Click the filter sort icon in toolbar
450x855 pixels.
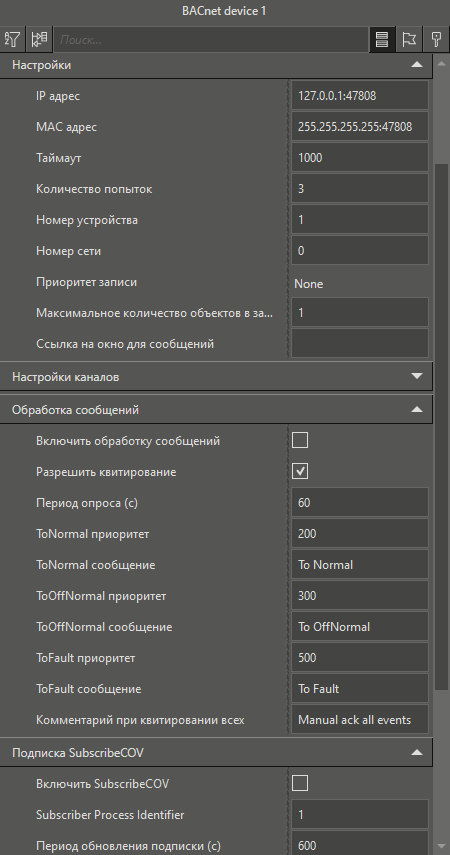pyautogui.click(x=12, y=39)
